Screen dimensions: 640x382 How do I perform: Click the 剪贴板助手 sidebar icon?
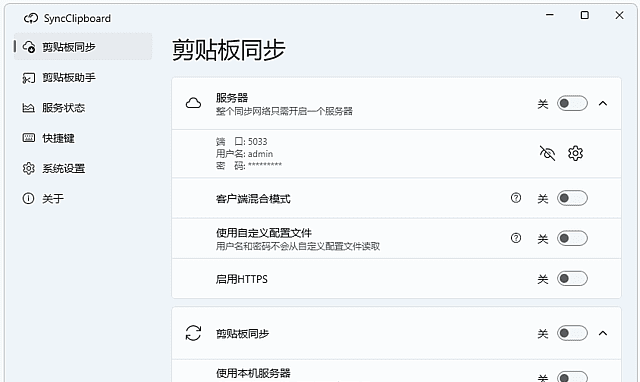tap(29, 78)
